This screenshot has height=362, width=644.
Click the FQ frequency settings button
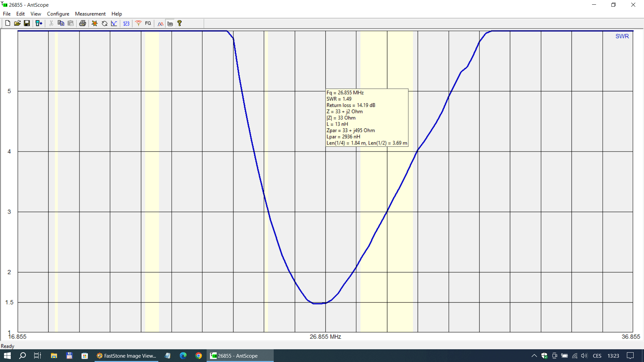point(148,23)
